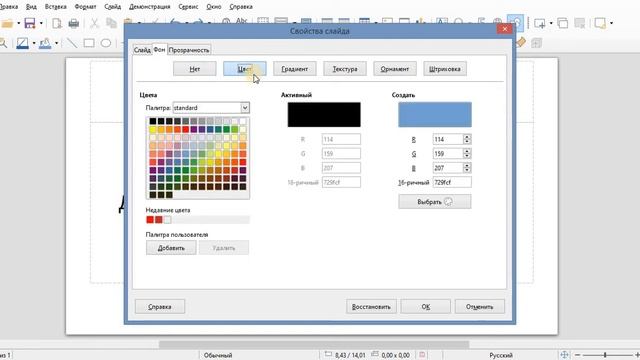The height and width of the screenshot is (360, 640).
Task: Click the zoom slider in status bar
Action: 606,355
